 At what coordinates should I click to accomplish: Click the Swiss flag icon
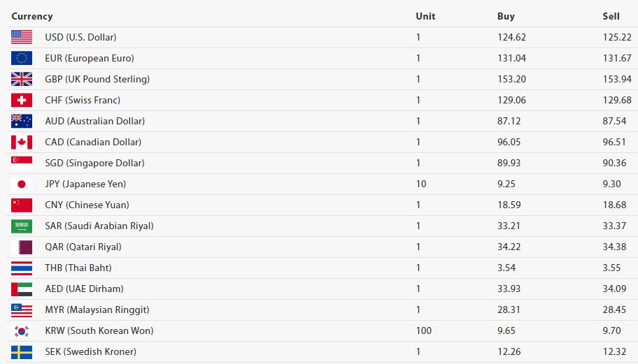click(x=22, y=100)
